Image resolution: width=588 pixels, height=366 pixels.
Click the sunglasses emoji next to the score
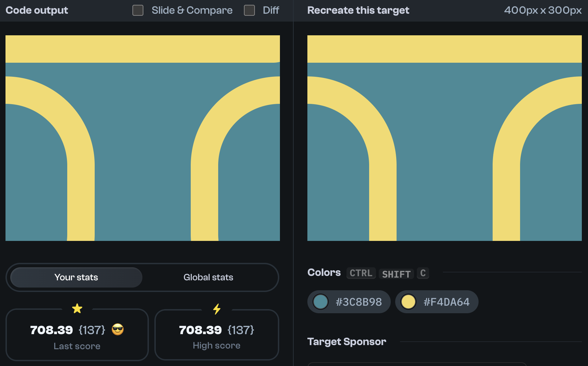click(117, 330)
